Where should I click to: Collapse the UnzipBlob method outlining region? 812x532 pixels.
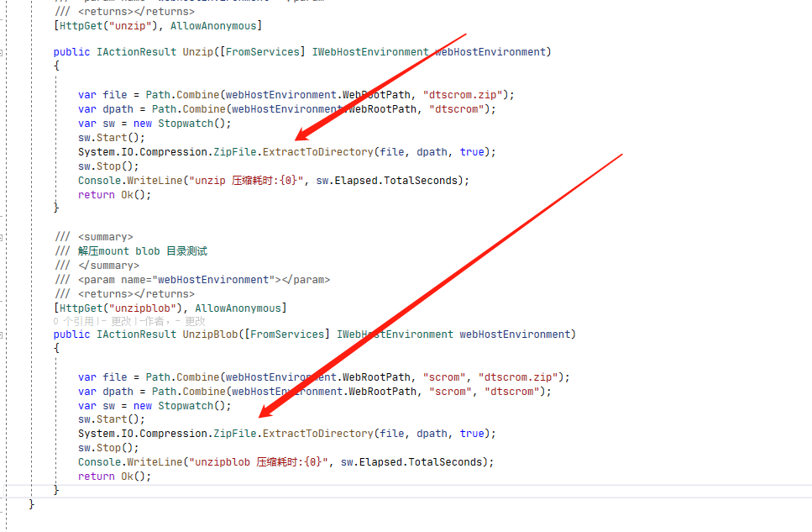pyautogui.click(x=1, y=335)
